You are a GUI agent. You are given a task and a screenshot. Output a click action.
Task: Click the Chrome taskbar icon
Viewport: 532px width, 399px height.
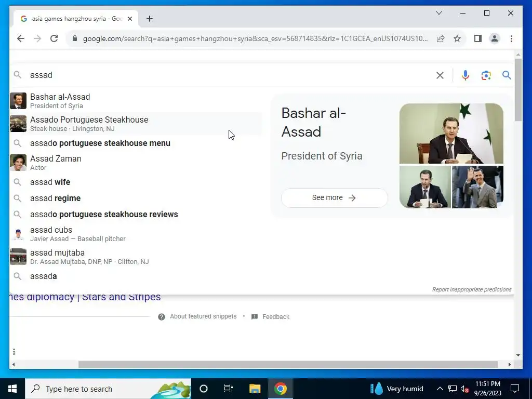pyautogui.click(x=281, y=389)
